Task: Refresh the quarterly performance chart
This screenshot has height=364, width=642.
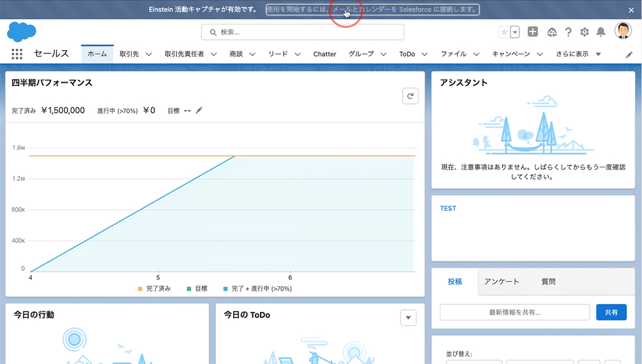Action: (x=410, y=96)
